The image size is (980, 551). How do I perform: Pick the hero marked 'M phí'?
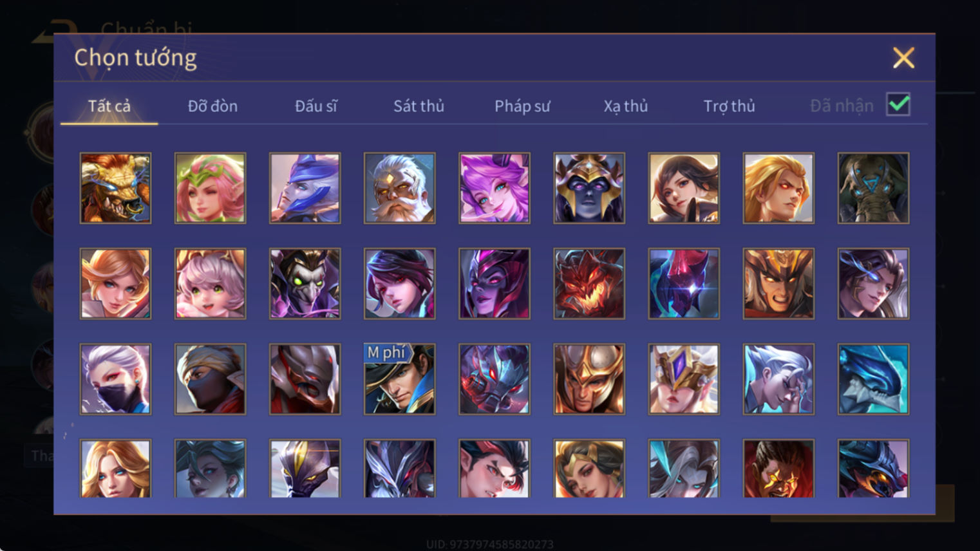[399, 379]
